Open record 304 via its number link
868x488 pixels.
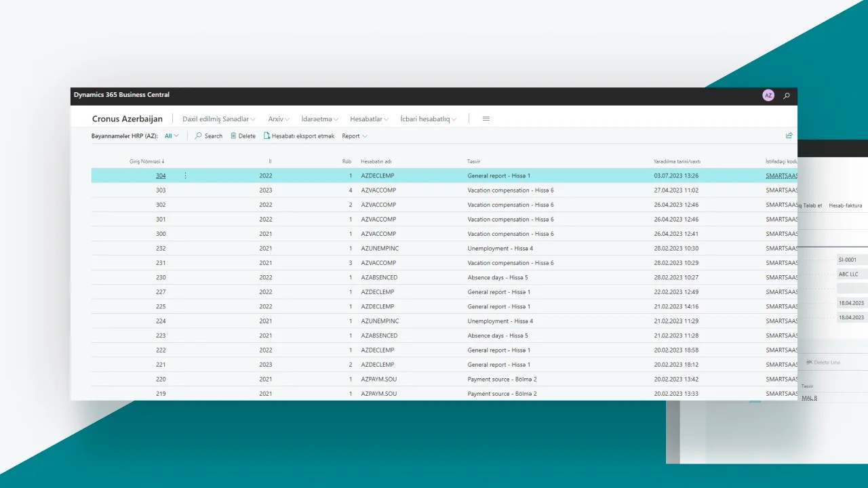tap(161, 176)
